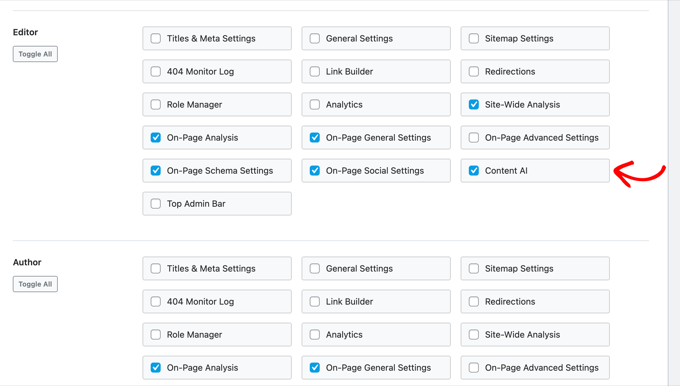Image resolution: width=680 pixels, height=386 pixels.
Task: Check Role Manager under Editor
Action: tap(156, 105)
